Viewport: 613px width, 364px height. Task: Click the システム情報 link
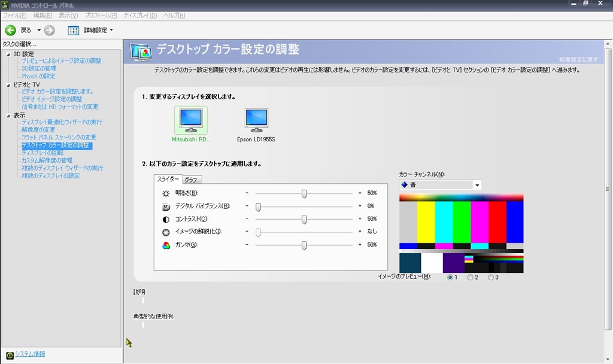tap(30, 354)
